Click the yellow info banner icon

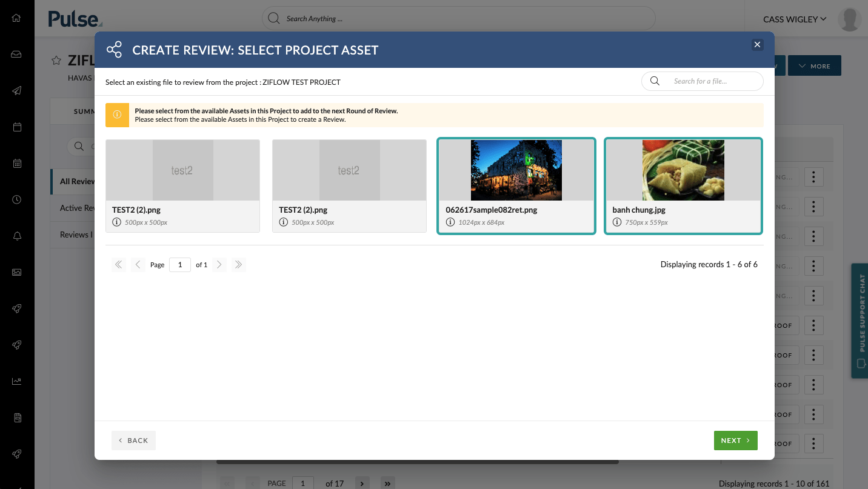(117, 115)
